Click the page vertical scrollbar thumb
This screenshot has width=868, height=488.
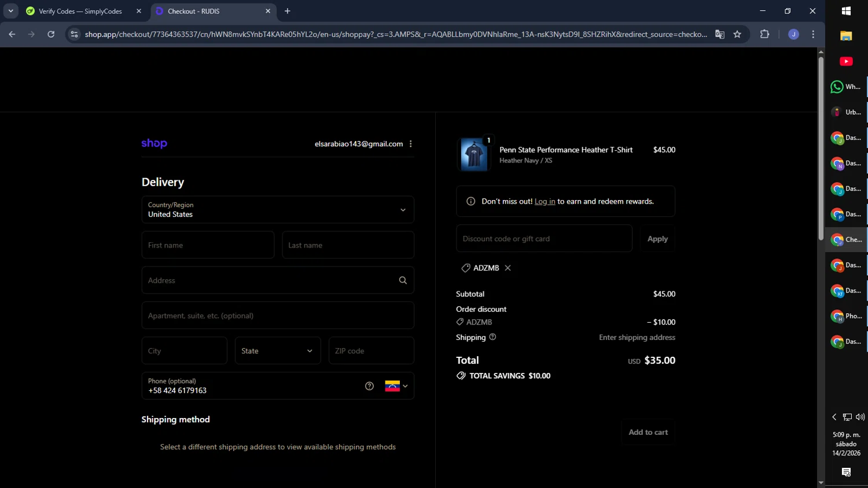[821, 149]
